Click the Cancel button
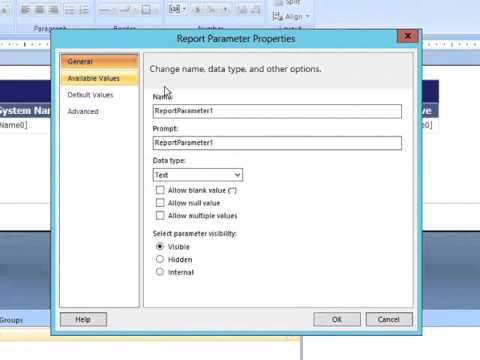Screen dimensions: 480x360 pos(389,319)
